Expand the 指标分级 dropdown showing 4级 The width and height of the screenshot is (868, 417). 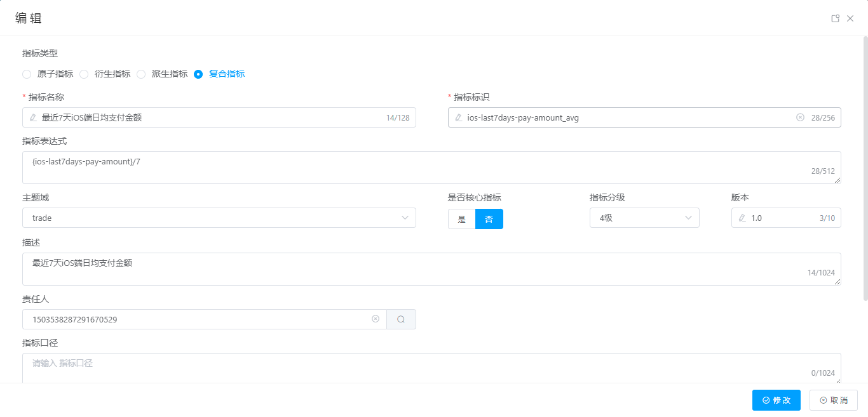coord(644,218)
